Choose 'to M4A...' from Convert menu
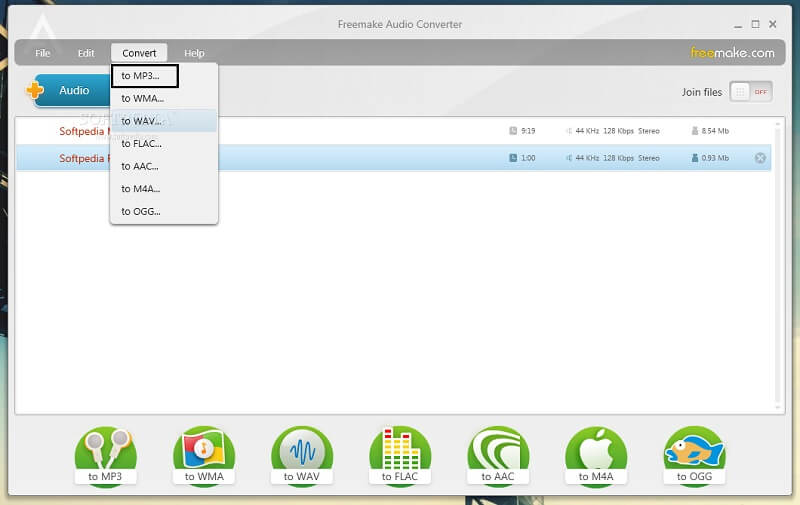 tap(163, 189)
